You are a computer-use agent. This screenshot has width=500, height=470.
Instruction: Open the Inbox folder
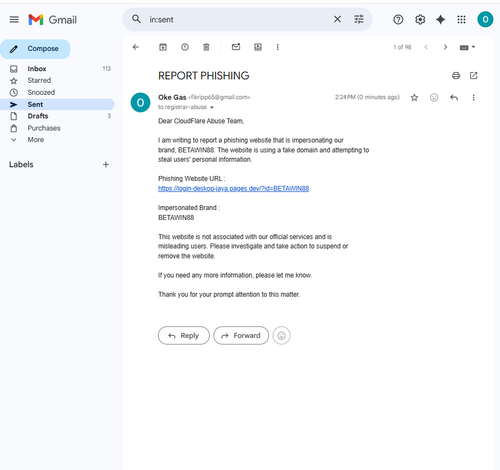[57, 69]
